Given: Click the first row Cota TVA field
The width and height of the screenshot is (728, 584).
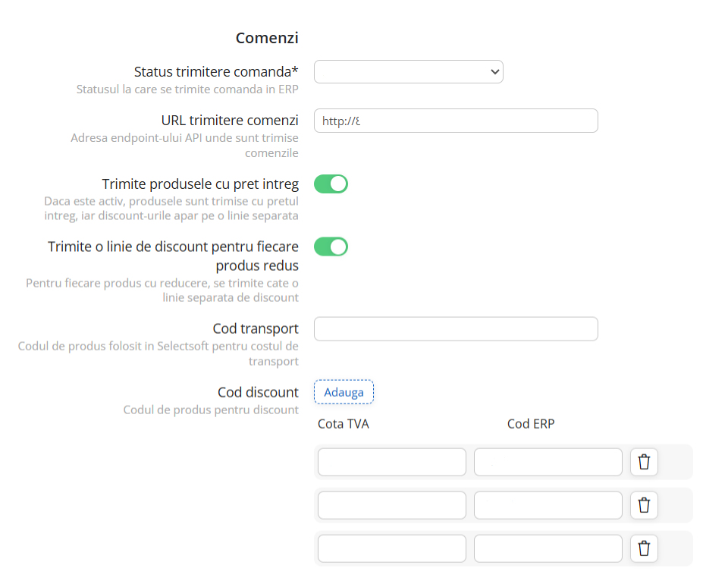Looking at the screenshot, I should click(x=391, y=462).
